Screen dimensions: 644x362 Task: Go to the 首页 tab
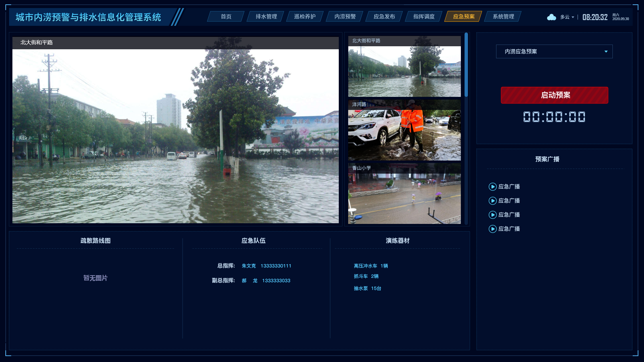[226, 16]
